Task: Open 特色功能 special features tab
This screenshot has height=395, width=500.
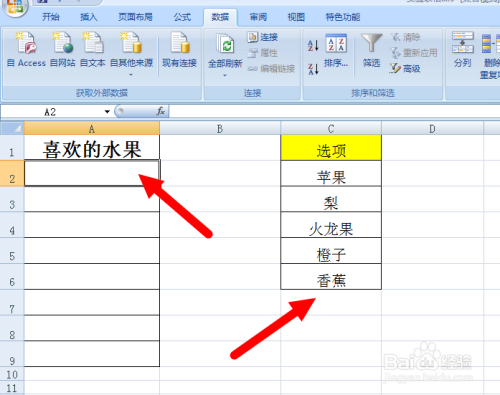Action: tap(343, 17)
